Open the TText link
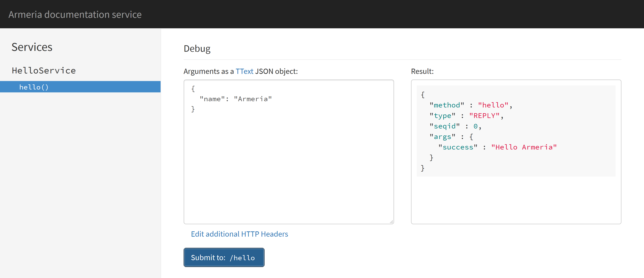This screenshot has width=644, height=278. point(244,72)
